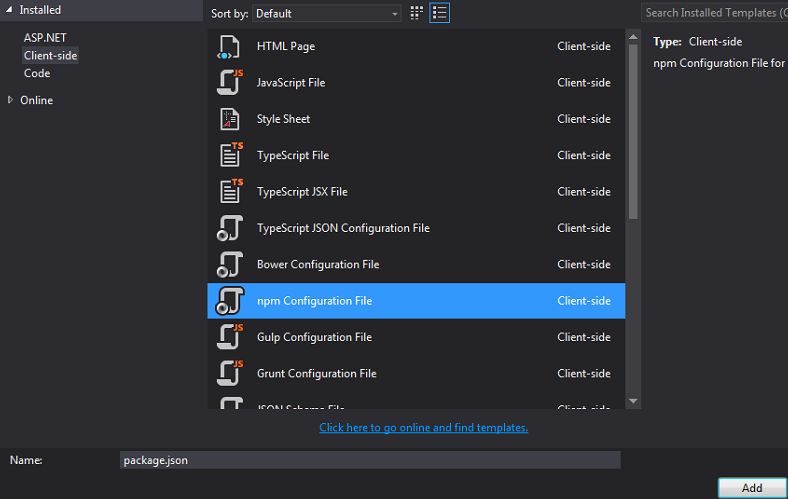Image resolution: width=788 pixels, height=499 pixels.
Task: Select the Grunt Configuration File icon
Action: [230, 373]
